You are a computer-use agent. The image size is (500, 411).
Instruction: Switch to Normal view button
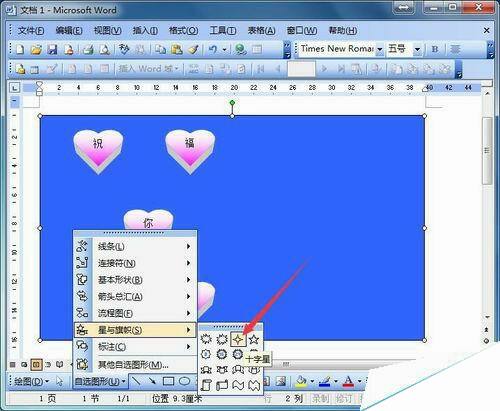[x=13, y=365]
